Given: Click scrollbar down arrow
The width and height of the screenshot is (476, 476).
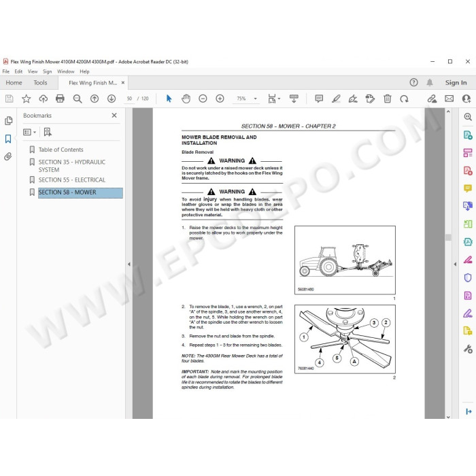Looking at the screenshot, I should (x=448, y=416).
